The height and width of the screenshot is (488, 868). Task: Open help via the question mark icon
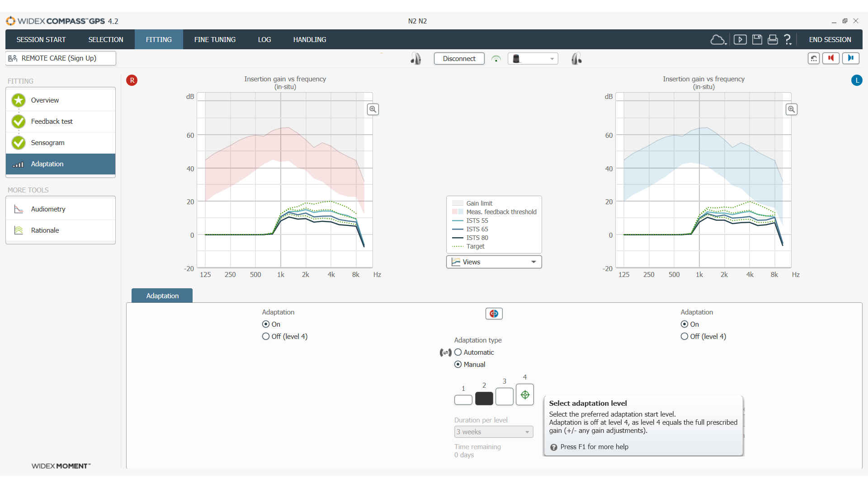click(x=788, y=40)
